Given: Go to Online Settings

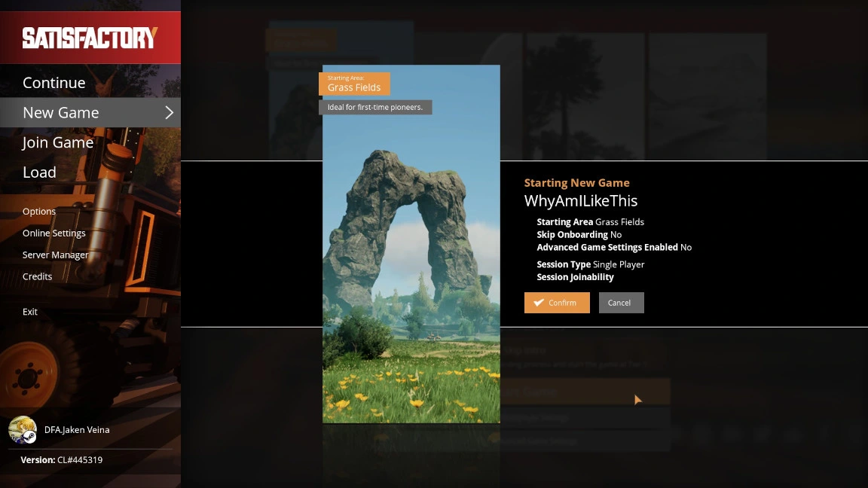Looking at the screenshot, I should pos(54,233).
